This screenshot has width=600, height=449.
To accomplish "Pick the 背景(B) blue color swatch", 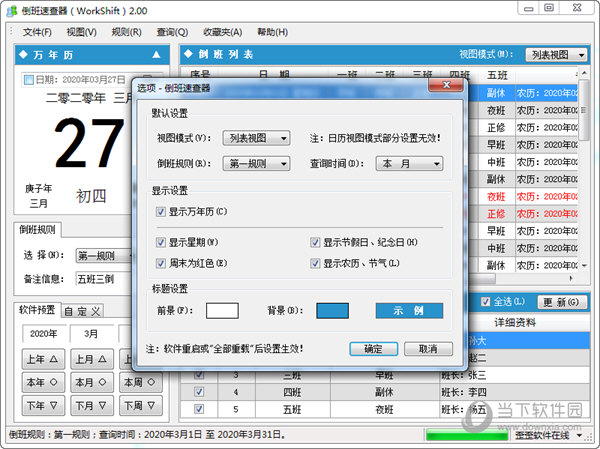I will point(332,310).
